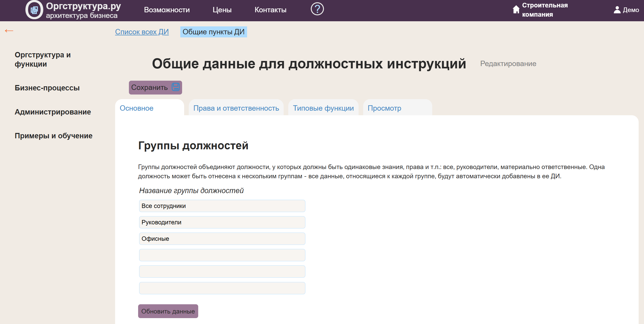Click the Демо user label
644x324 pixels.
[x=631, y=10]
